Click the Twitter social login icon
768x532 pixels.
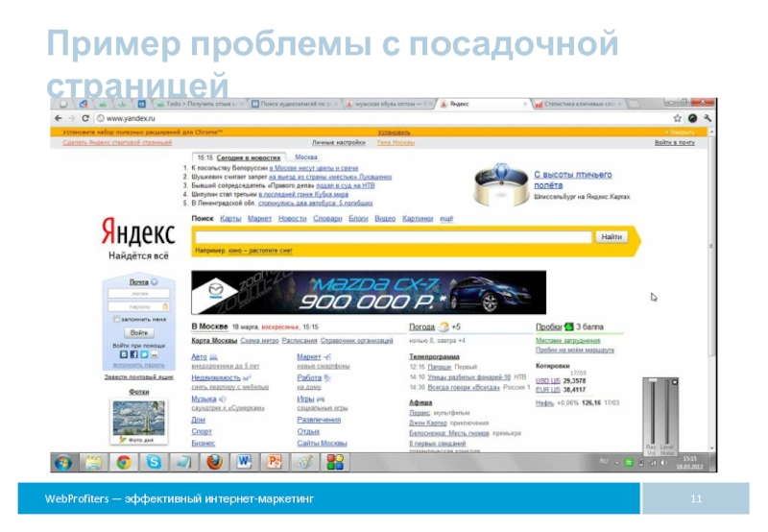pyautogui.click(x=144, y=354)
